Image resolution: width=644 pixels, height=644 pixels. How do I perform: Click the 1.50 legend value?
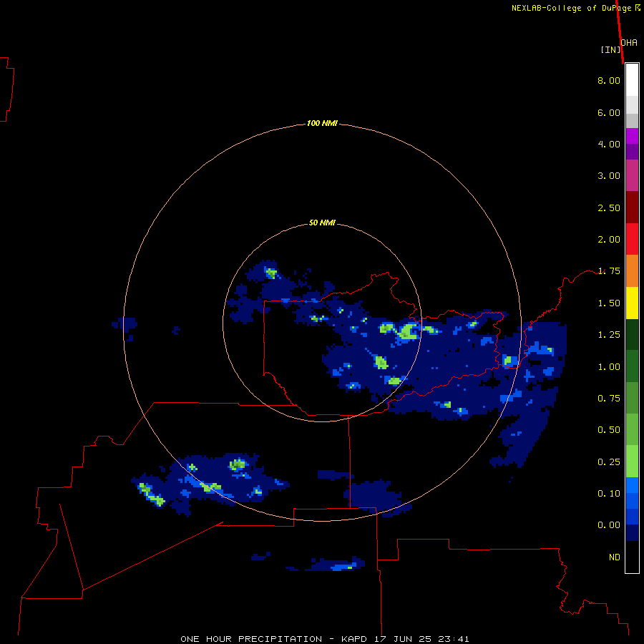[609, 303]
